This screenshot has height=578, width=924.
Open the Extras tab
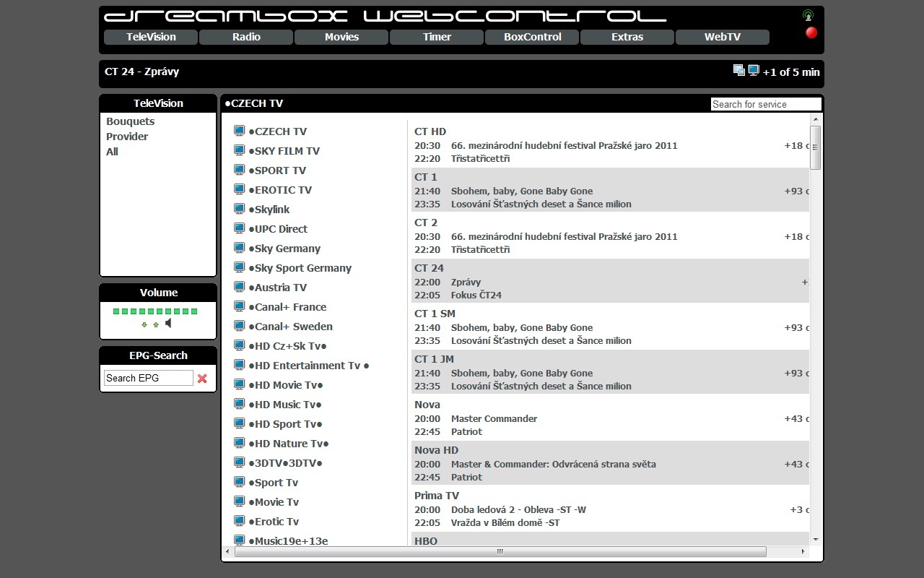627,37
